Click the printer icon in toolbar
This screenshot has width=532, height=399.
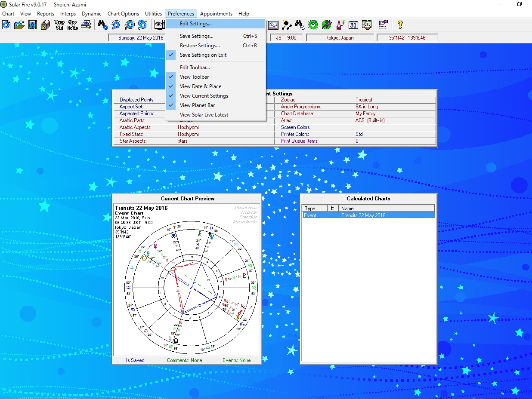[86, 25]
